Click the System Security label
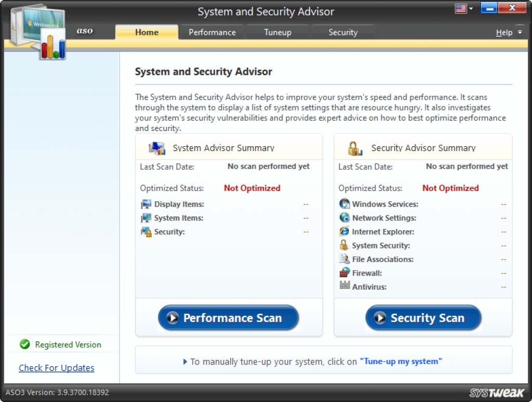The width and height of the screenshot is (532, 402). [381, 245]
